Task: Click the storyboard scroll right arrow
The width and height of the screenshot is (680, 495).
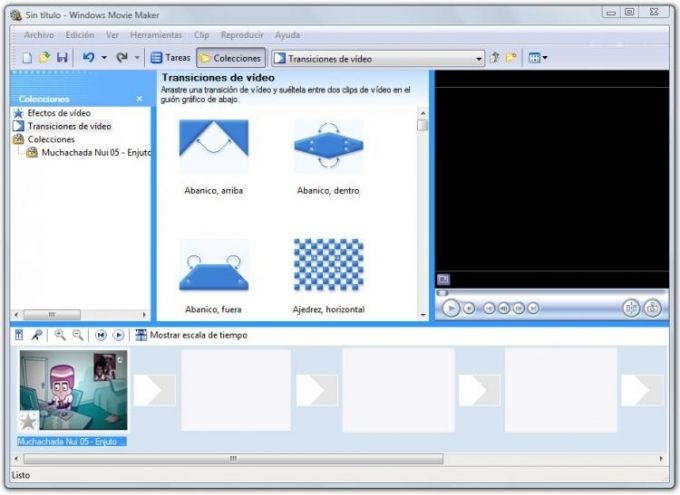Action: tap(661, 459)
